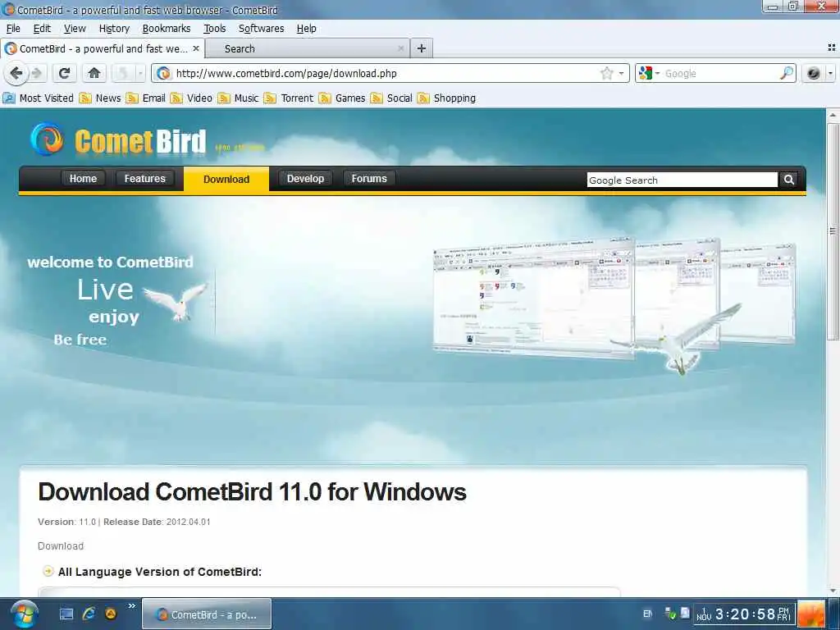Open the File menu
This screenshot has height=630, width=840.
[x=13, y=29]
